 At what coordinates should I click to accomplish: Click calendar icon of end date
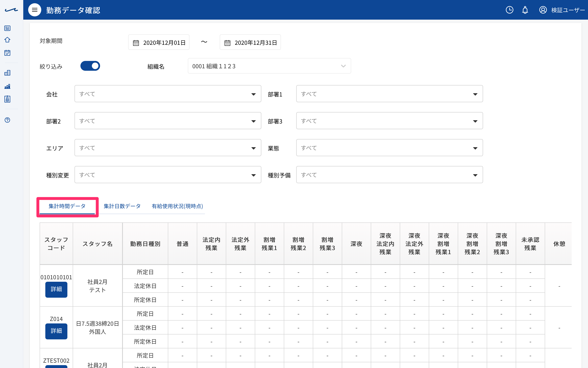(x=227, y=43)
